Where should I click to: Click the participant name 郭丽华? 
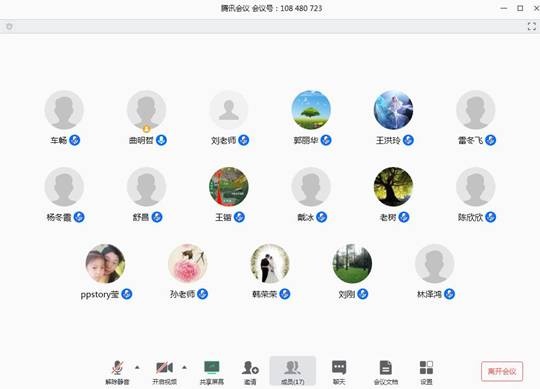pyautogui.click(x=305, y=140)
